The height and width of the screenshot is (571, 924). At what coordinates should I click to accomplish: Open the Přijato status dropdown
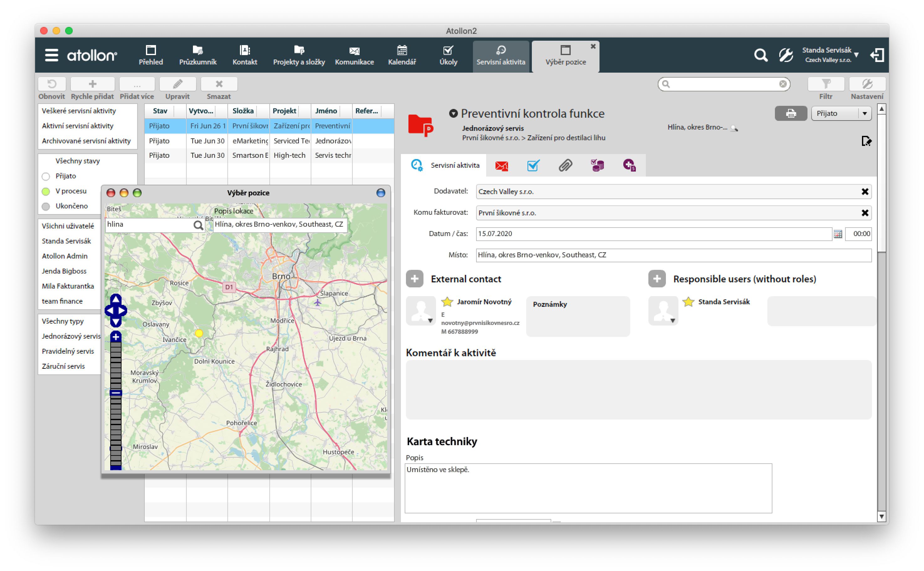864,113
